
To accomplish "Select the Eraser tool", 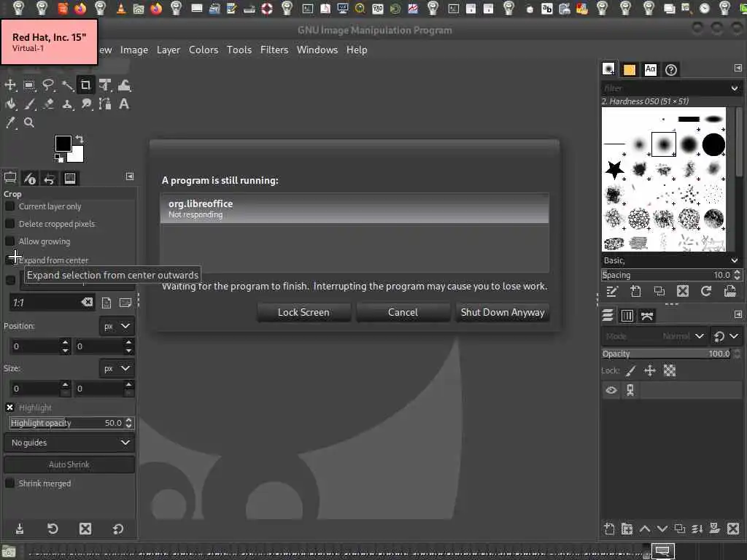I will coord(48,104).
